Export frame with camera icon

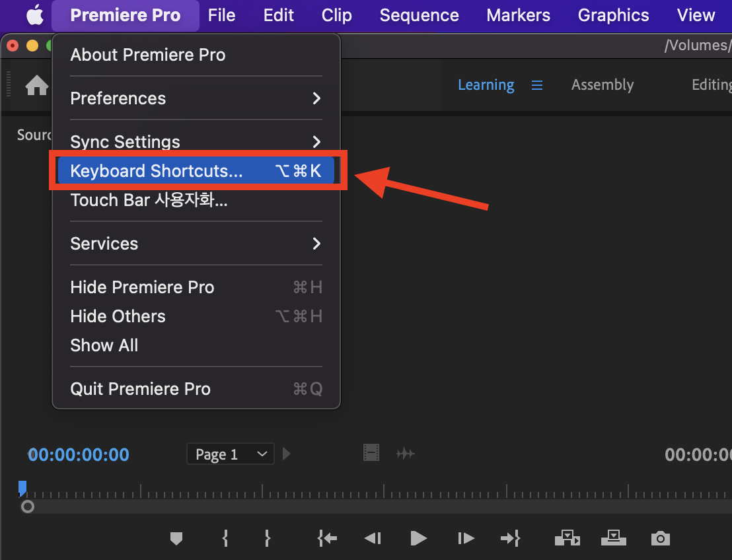click(661, 538)
